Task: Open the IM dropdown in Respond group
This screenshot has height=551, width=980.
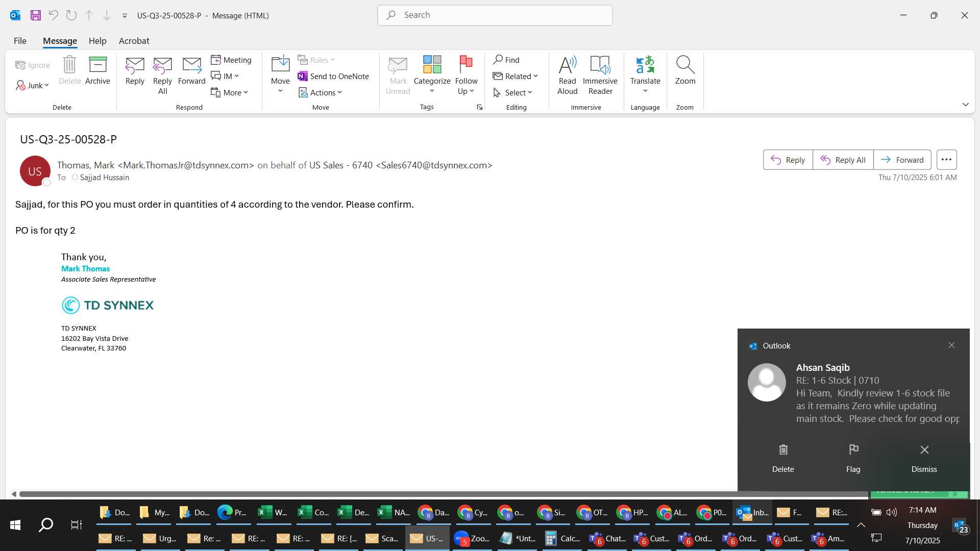Action: [225, 76]
